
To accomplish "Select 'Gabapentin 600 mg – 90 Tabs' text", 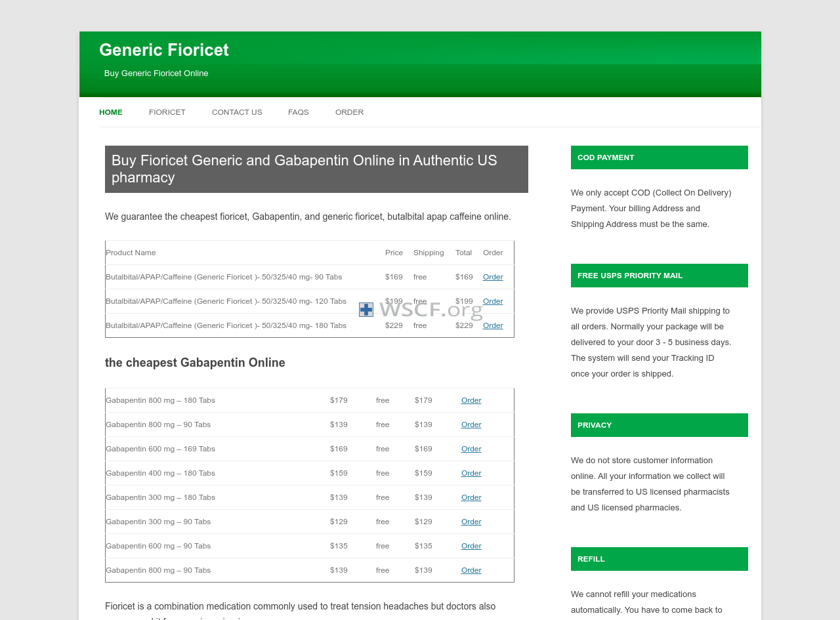I will pos(158,546).
